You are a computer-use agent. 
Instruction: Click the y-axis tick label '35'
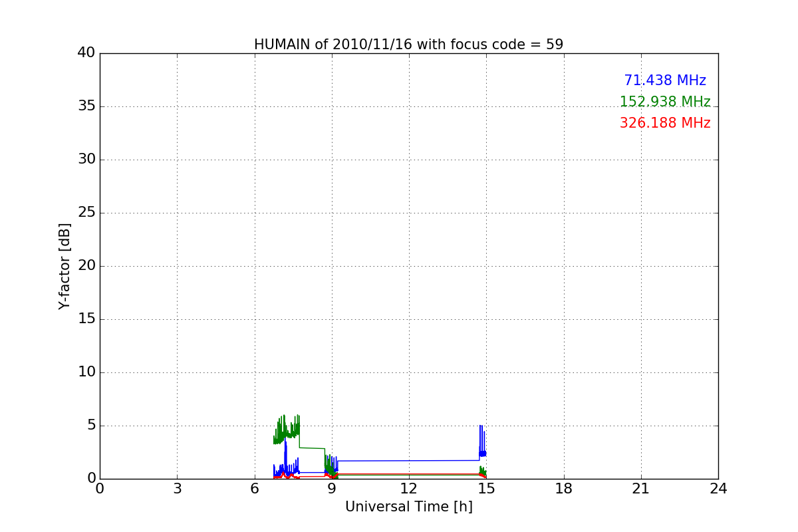(x=86, y=106)
